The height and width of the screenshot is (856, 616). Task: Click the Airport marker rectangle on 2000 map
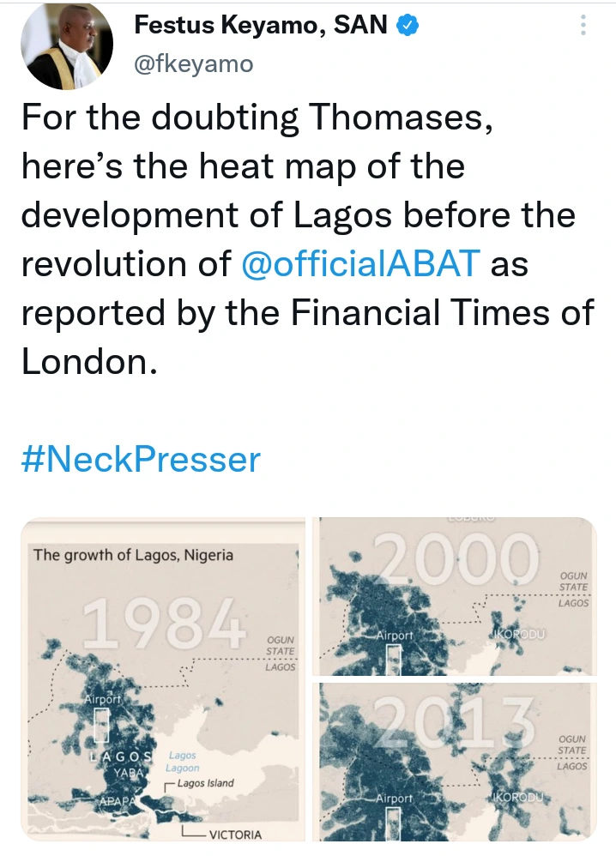point(394,657)
